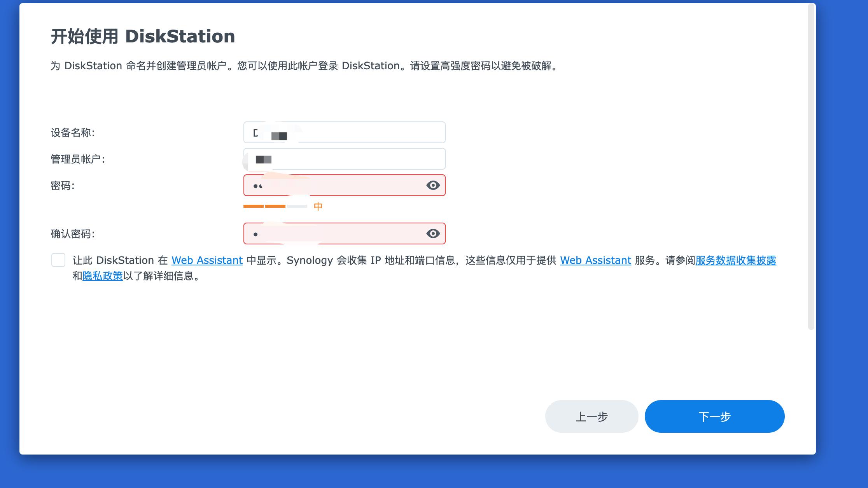Enable the Web Assistant display checkbox
The image size is (868, 488).
(58, 260)
